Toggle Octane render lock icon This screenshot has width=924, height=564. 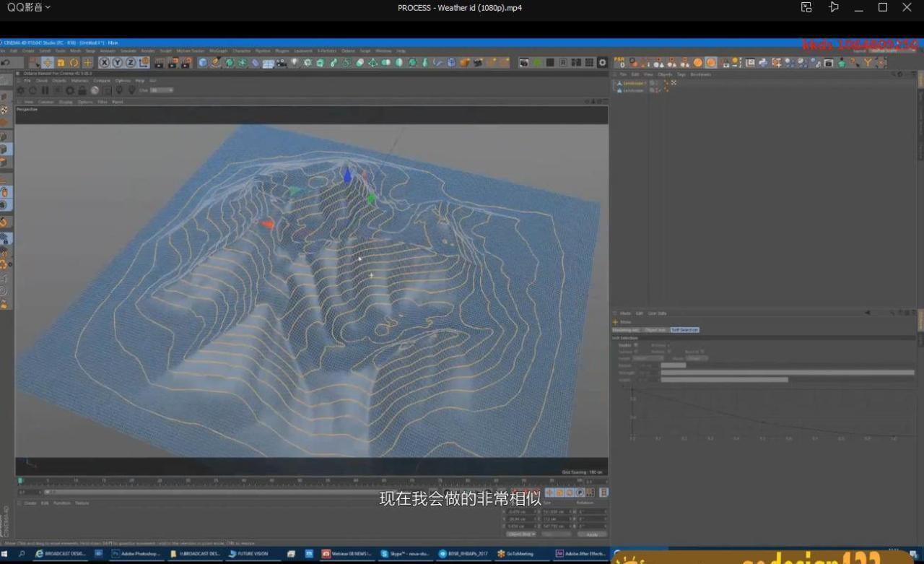pyautogui.click(x=82, y=90)
